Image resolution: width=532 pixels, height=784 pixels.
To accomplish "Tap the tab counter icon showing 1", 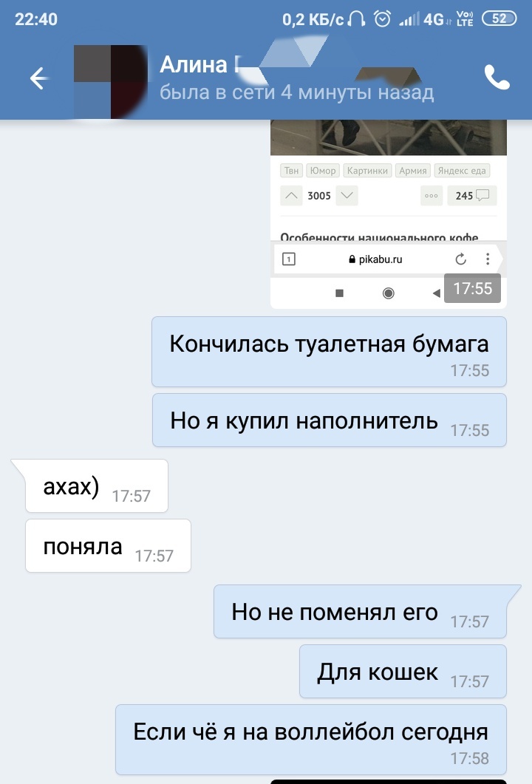I will pyautogui.click(x=289, y=259).
